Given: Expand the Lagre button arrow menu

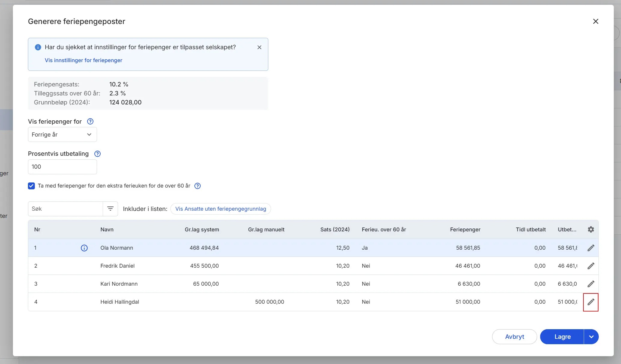Looking at the screenshot, I should coord(591,337).
